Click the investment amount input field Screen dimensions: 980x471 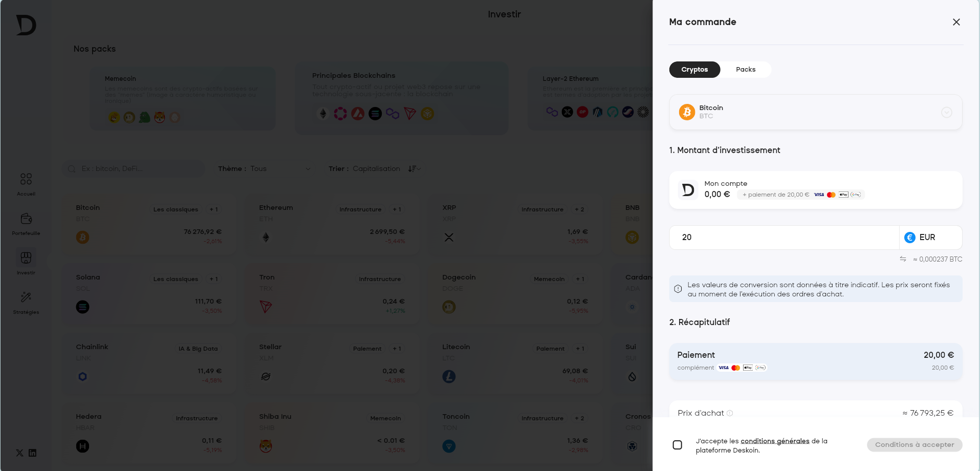pos(784,238)
